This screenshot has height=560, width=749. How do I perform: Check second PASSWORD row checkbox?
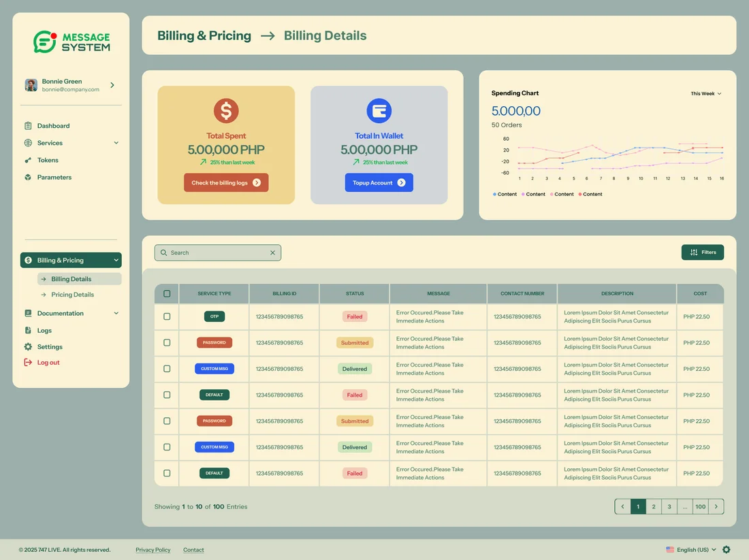click(167, 421)
